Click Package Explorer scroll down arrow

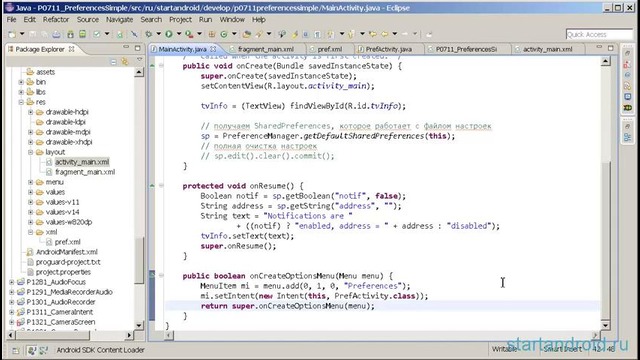(x=139, y=325)
